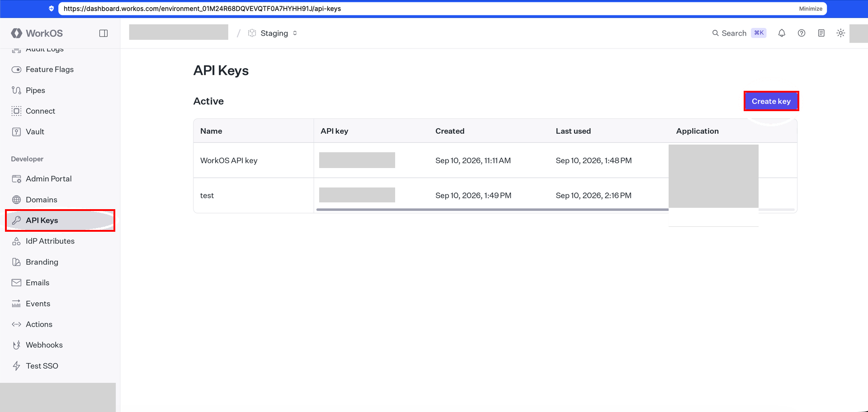The image size is (868, 412).
Task: Click the API Keys key icon
Action: (16, 220)
